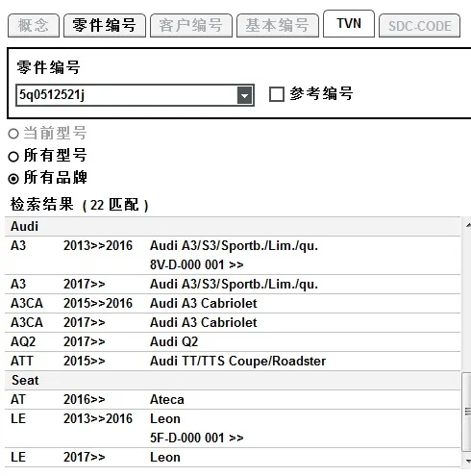
Task: Click the results scrollbar up arrow
Action: [468, 225]
